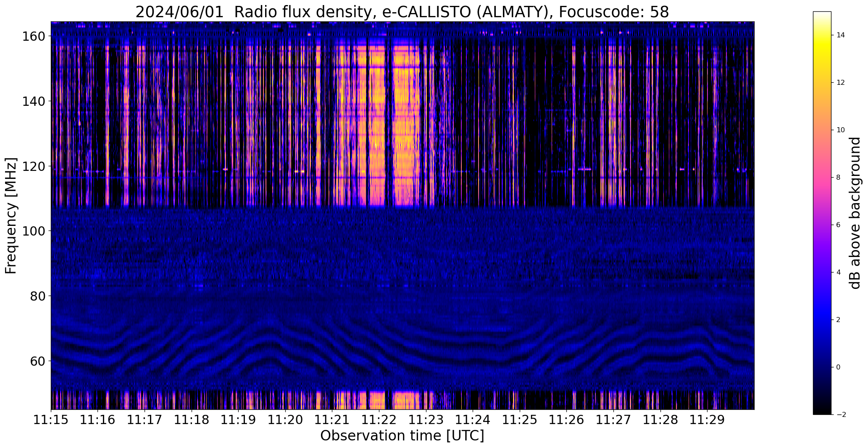Click the 120 frequency tick label
The image size is (868, 448).
tap(34, 166)
